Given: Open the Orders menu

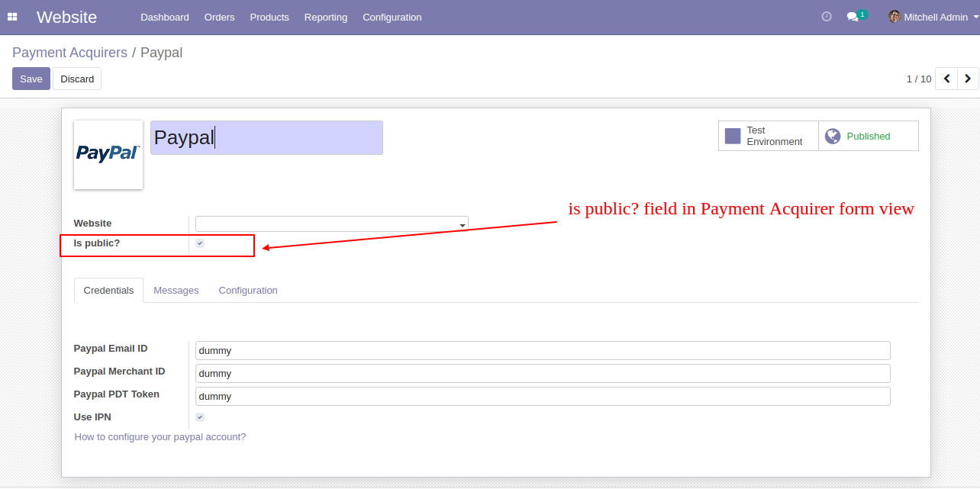Looking at the screenshot, I should click(x=220, y=17).
